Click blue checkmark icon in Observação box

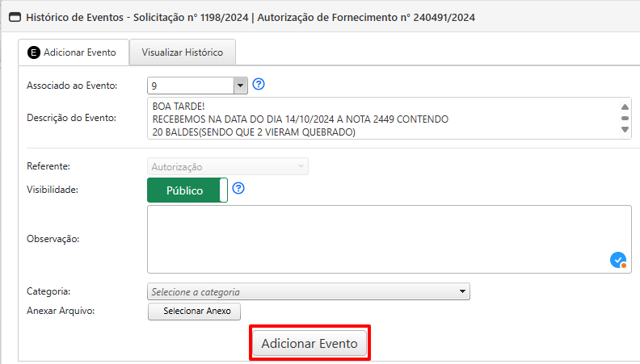618,260
